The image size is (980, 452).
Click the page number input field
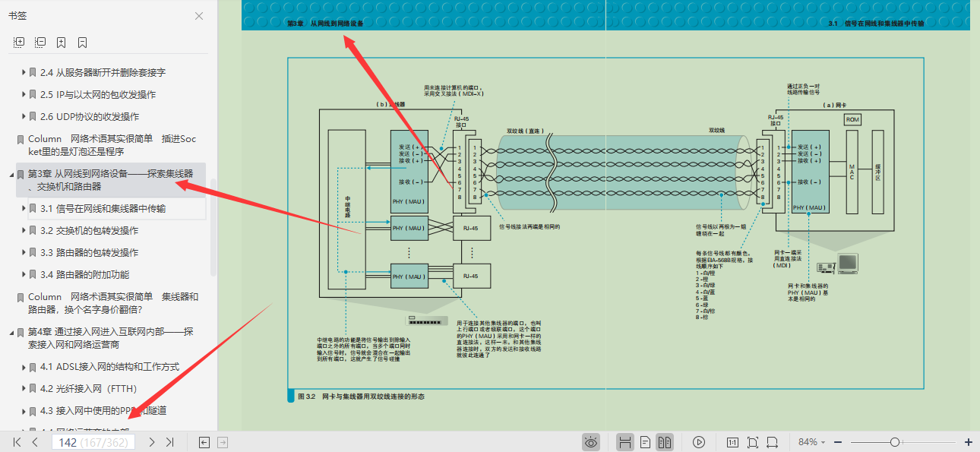pos(93,442)
